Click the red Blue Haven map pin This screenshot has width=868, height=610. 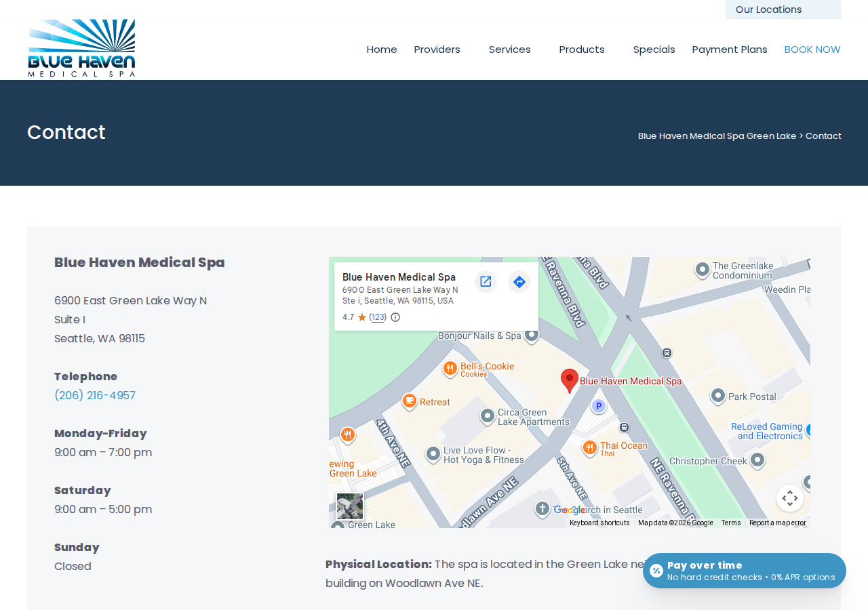(x=570, y=381)
